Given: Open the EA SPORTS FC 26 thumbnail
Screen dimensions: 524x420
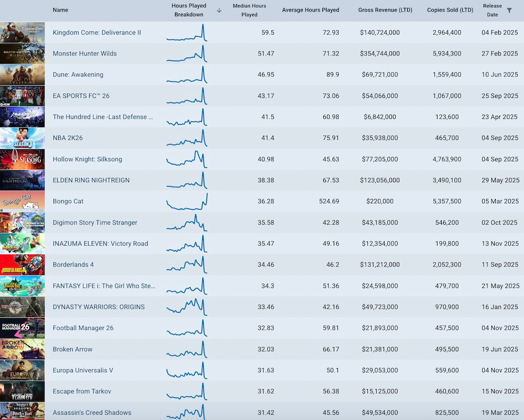Looking at the screenshot, I should pos(23,96).
